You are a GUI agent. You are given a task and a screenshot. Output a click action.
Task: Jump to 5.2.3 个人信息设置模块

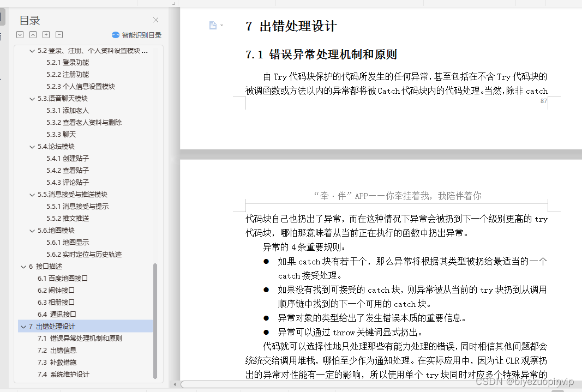pyautogui.click(x=81, y=86)
